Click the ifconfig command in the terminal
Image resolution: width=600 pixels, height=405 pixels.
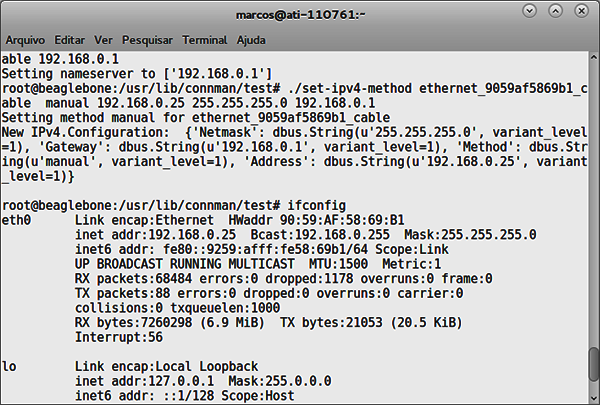[316, 206]
